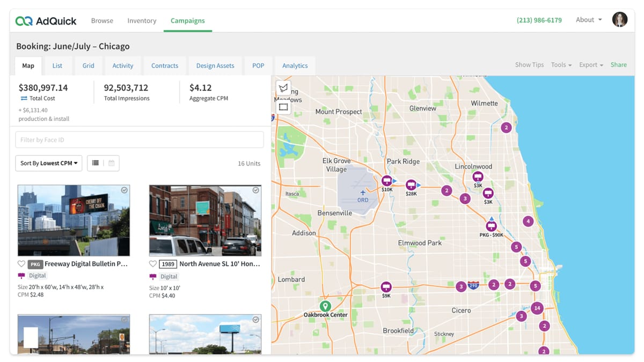Favorite Freeway Digital Bulletin with its heart icon

[x=21, y=264]
